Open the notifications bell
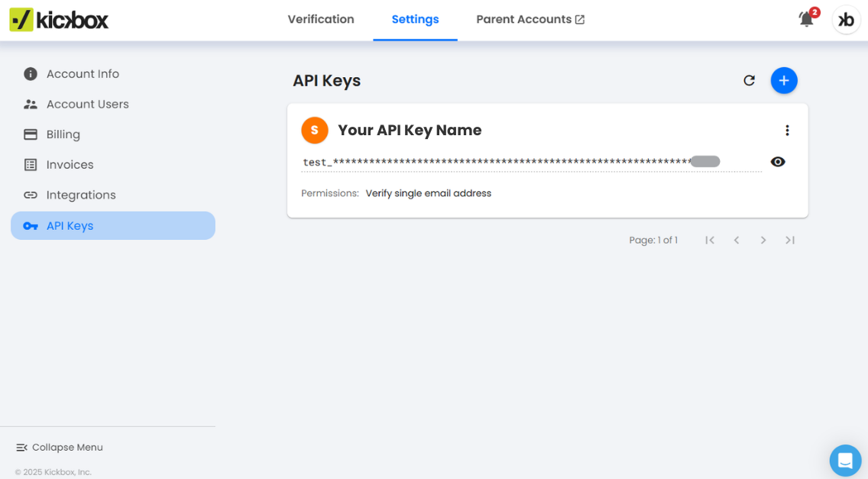The image size is (868, 479). pyautogui.click(x=805, y=19)
